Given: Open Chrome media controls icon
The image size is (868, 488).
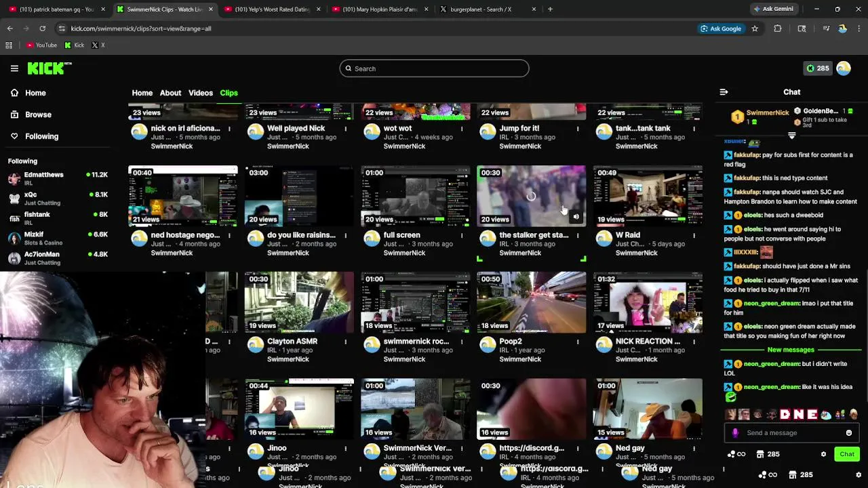Looking at the screenshot, I should click(826, 28).
